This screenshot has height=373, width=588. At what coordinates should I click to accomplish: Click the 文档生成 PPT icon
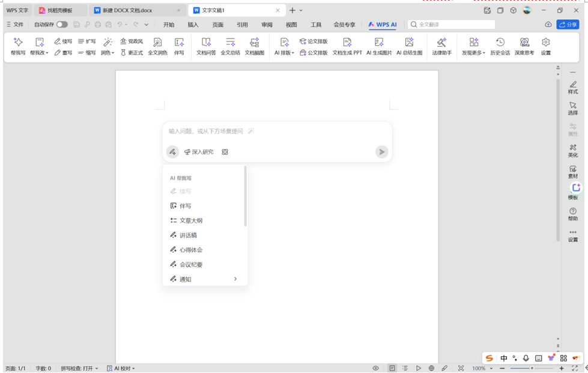click(347, 46)
